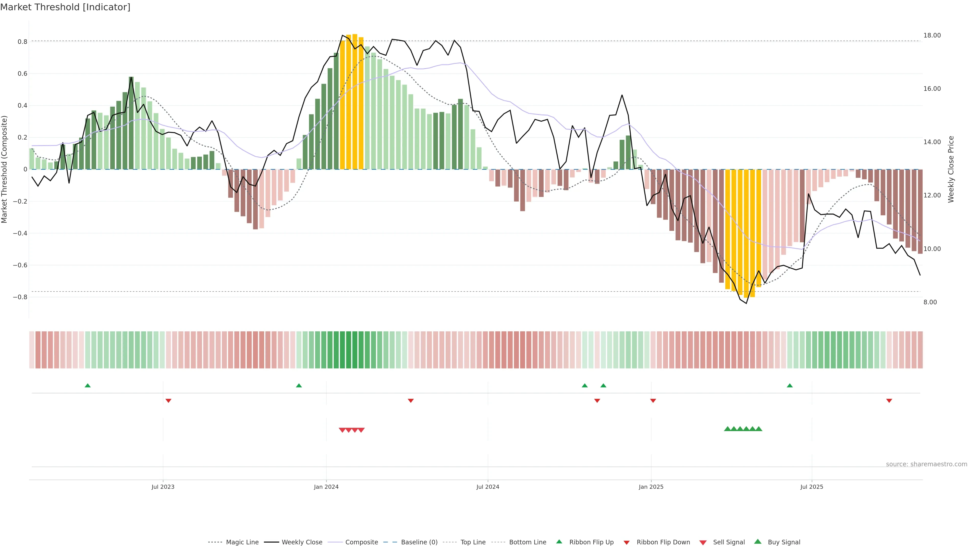
Task: Click the Weekly Close Price axis title
Action: [x=951, y=169]
